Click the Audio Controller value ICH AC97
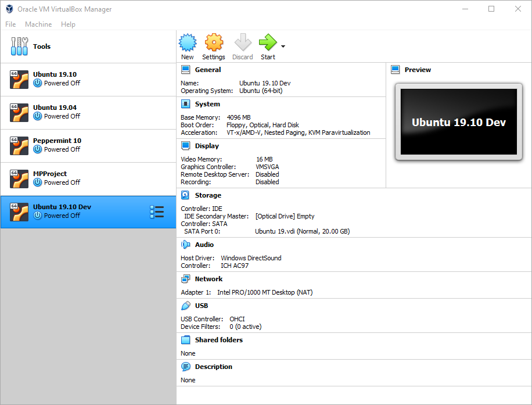The height and width of the screenshot is (405, 532). pyautogui.click(x=235, y=266)
